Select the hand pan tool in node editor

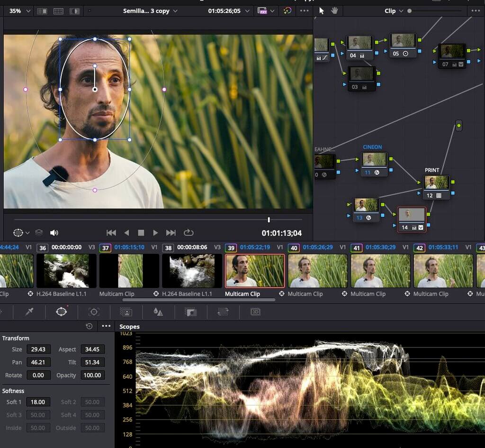(334, 10)
